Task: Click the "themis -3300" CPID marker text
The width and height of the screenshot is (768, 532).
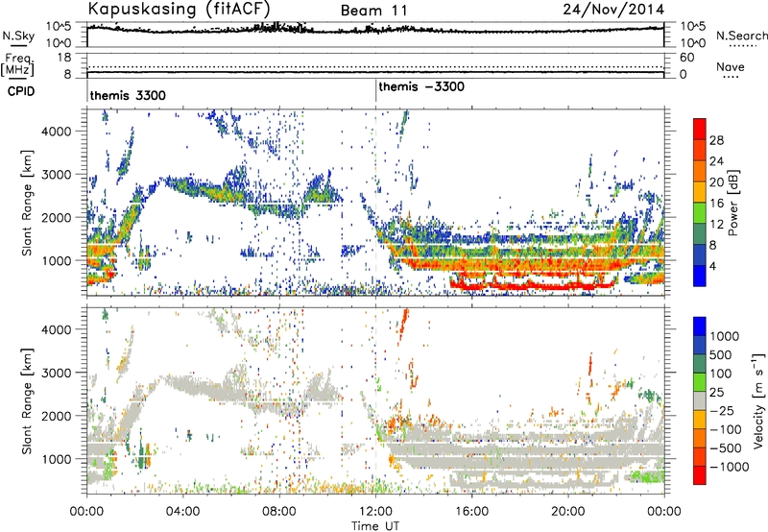Action: click(421, 86)
